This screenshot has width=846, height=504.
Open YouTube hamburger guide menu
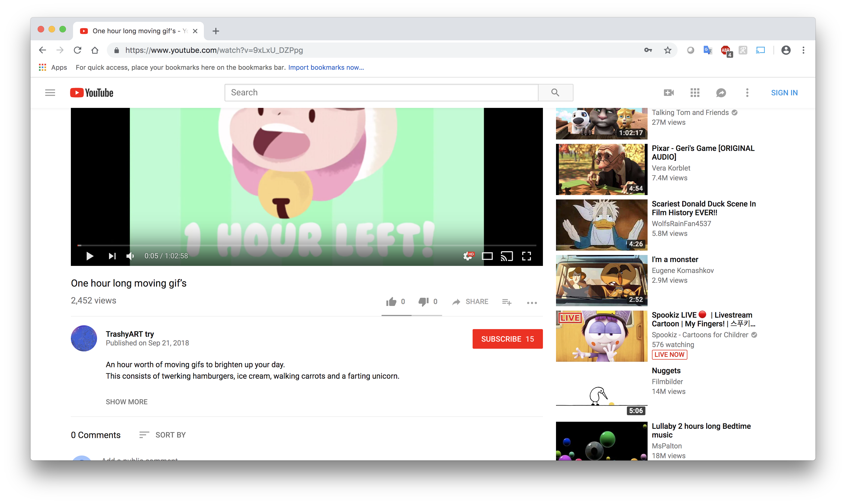(50, 93)
